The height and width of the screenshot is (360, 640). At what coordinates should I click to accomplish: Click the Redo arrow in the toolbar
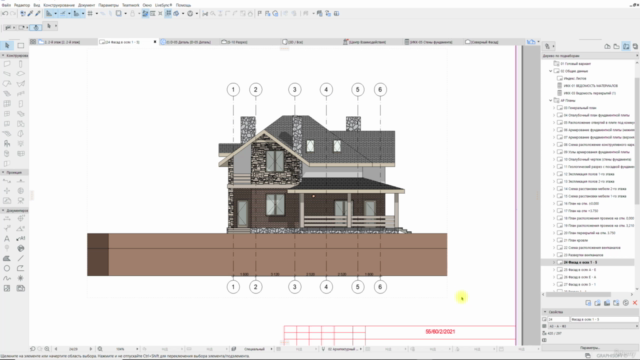pyautogui.click(x=13, y=13)
